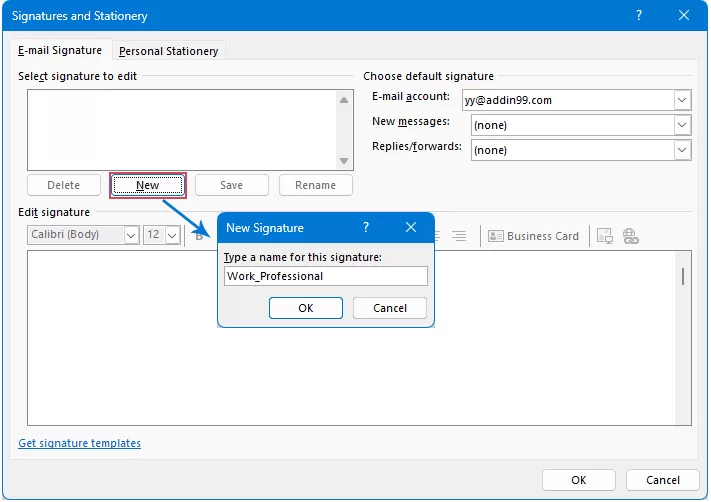The height and width of the screenshot is (502, 711).
Task: Click the align right icon in toolbar
Action: pos(459,236)
